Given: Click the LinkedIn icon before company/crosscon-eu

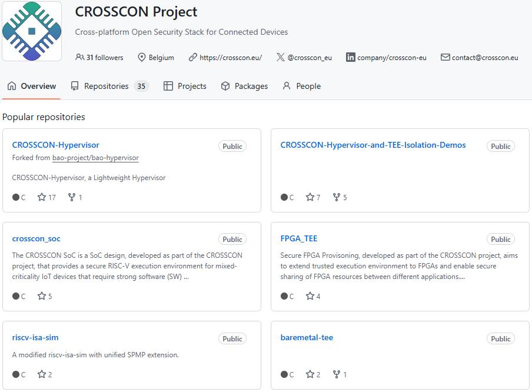Looking at the screenshot, I should point(351,57).
